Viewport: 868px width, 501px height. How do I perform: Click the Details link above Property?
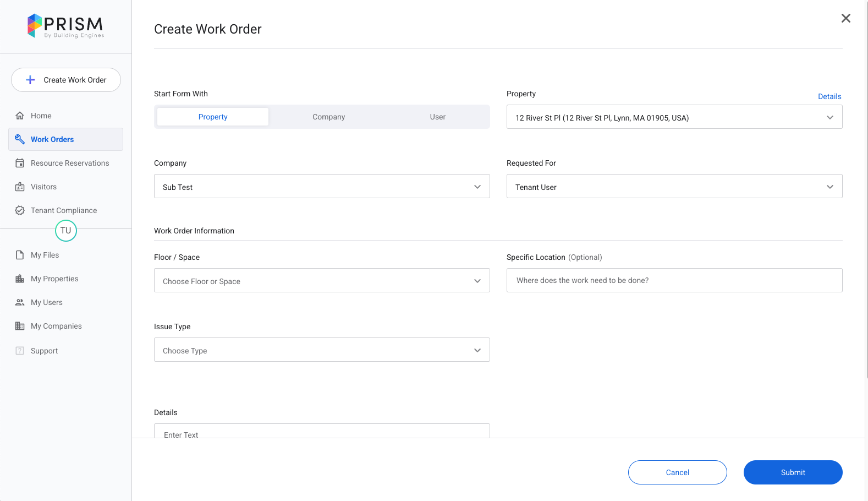pyautogui.click(x=829, y=96)
